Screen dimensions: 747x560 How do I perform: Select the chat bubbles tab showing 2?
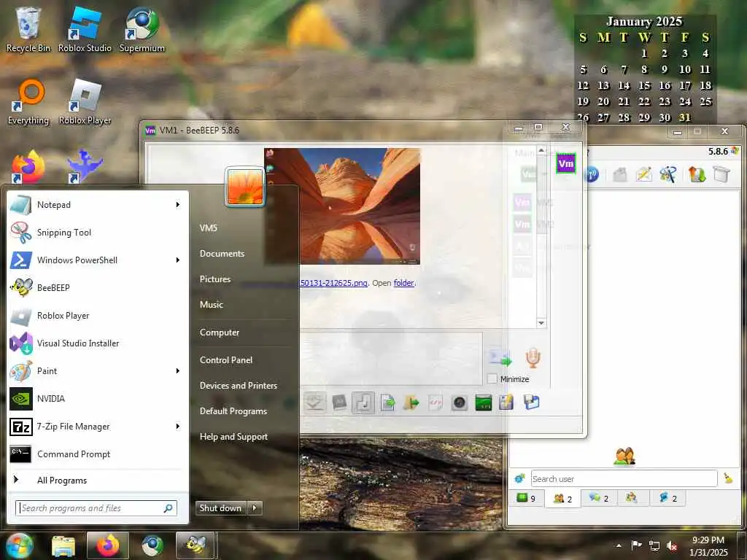599,499
